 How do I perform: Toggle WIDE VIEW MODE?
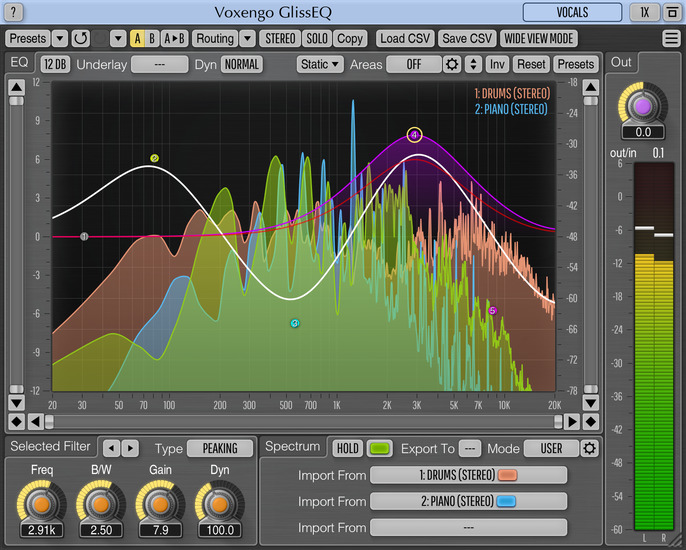point(539,39)
